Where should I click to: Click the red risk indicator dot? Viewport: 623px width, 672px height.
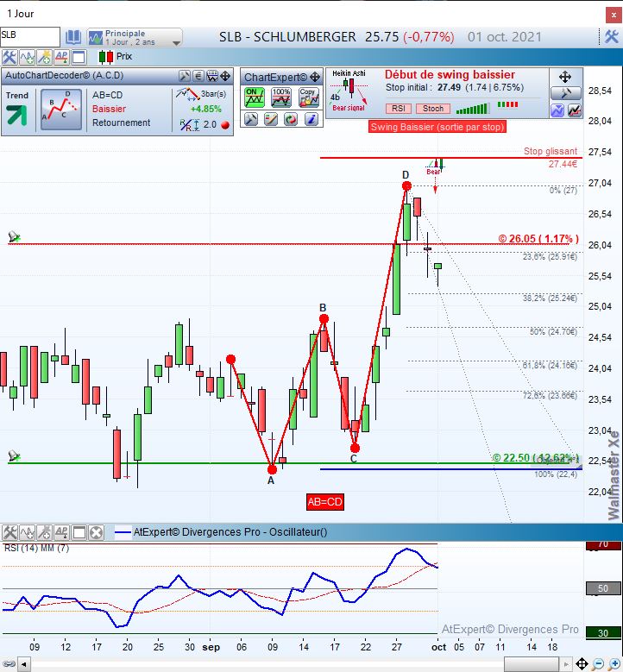coord(224,125)
